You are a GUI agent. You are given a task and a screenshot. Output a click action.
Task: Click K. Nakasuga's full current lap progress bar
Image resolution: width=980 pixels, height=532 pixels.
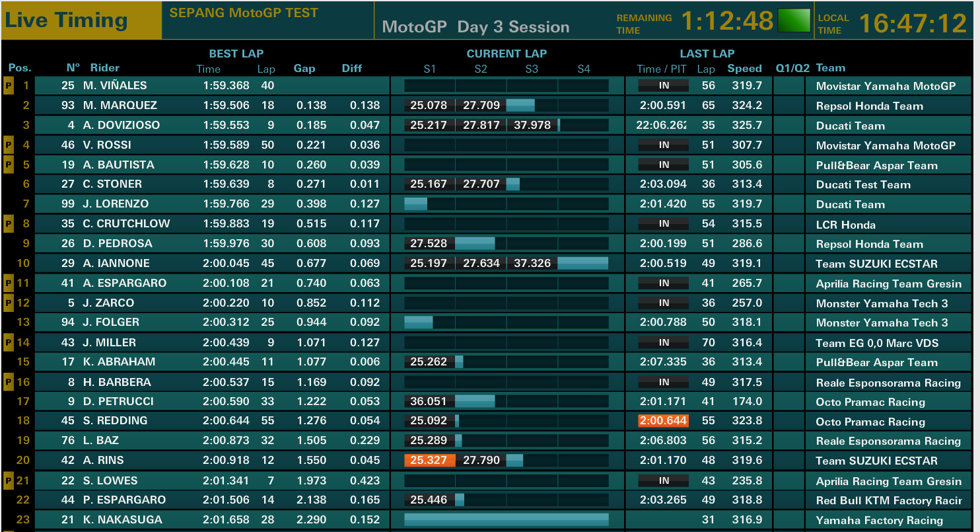click(506, 519)
